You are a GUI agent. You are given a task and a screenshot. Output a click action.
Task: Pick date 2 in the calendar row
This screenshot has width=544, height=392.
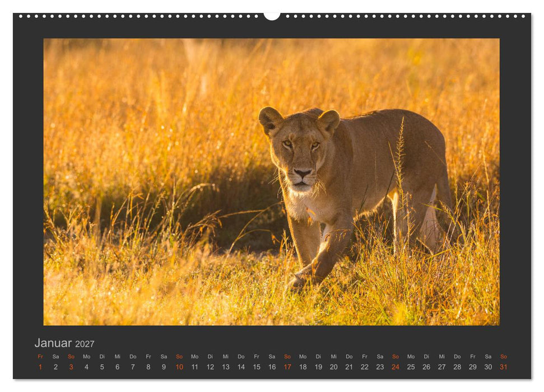tap(55, 367)
